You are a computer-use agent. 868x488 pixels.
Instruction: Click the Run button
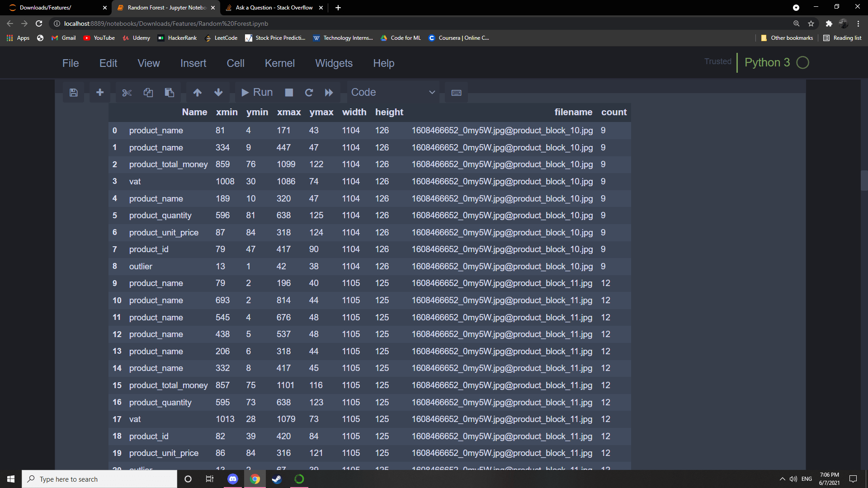(257, 93)
